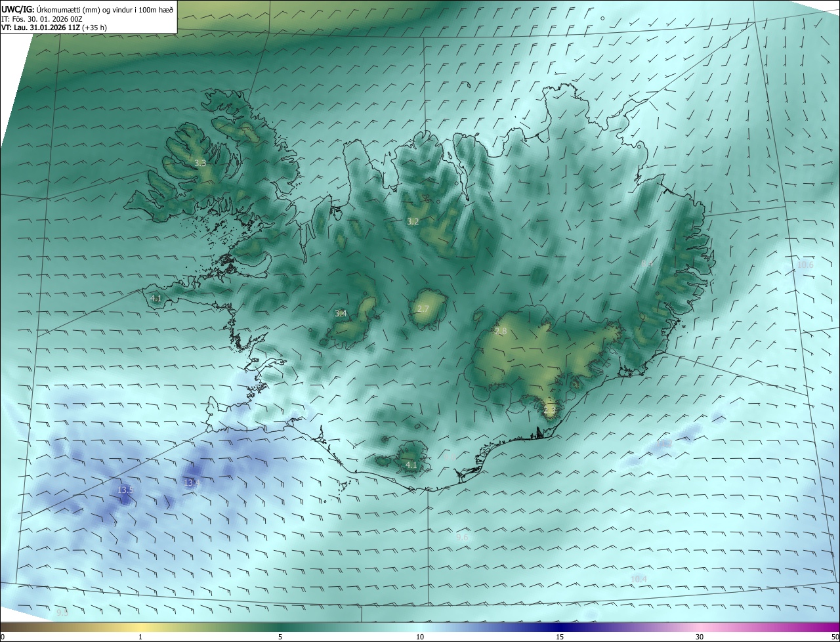Click the "2.7" value label on the map
The image size is (840, 642).
coord(423,309)
